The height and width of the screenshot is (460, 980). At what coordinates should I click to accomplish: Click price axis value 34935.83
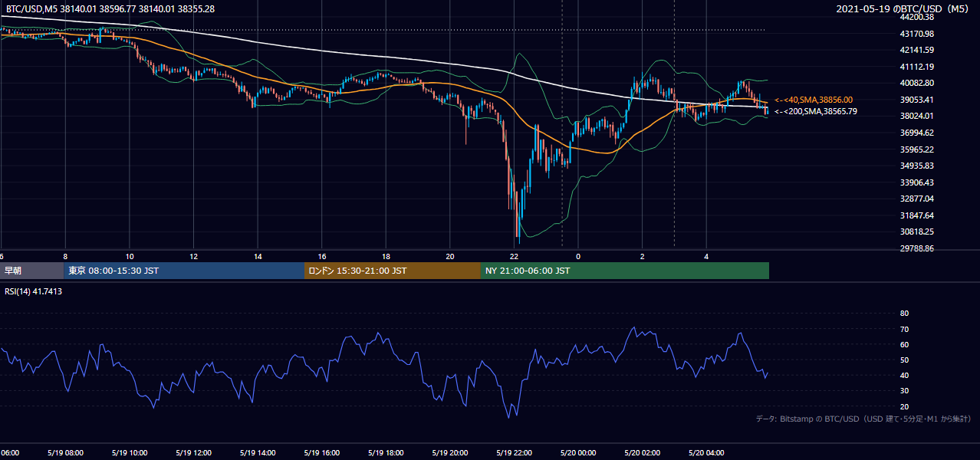916,166
